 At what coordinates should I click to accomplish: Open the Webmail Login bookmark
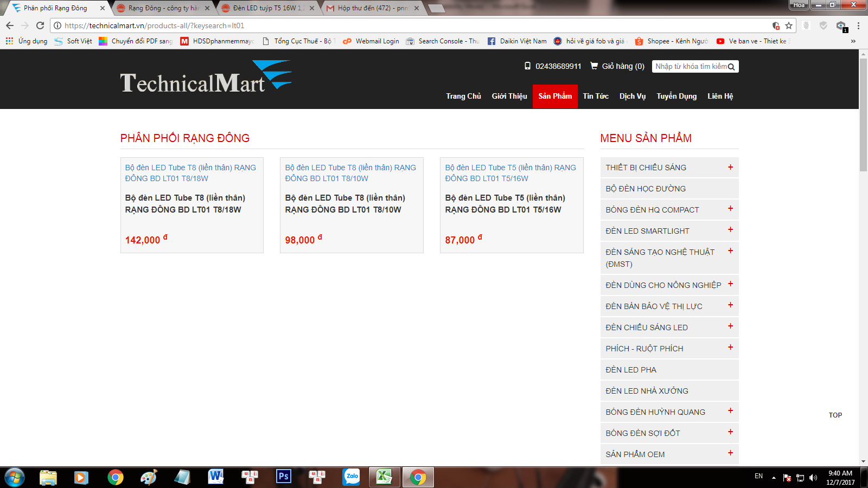371,41
